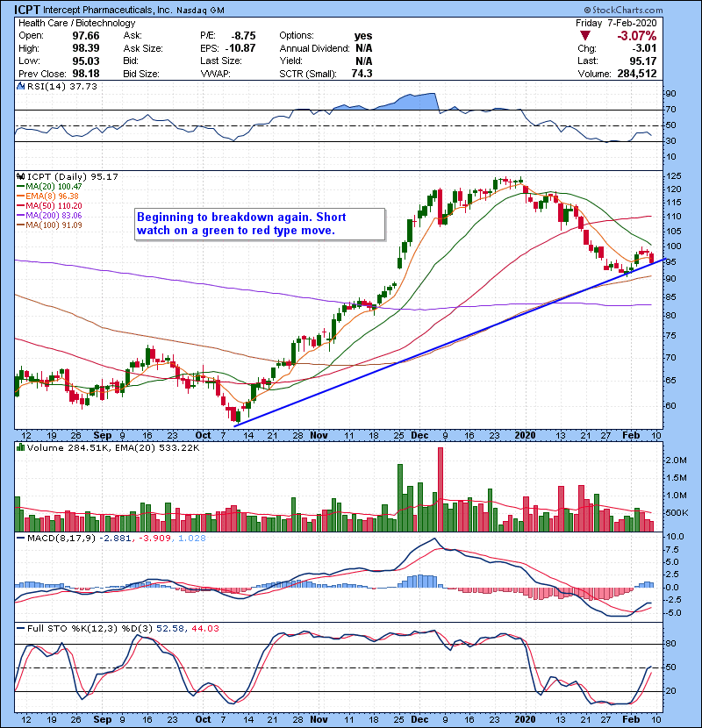
Task: Click the ICPT ticker symbol in the header
Action: tap(27, 10)
